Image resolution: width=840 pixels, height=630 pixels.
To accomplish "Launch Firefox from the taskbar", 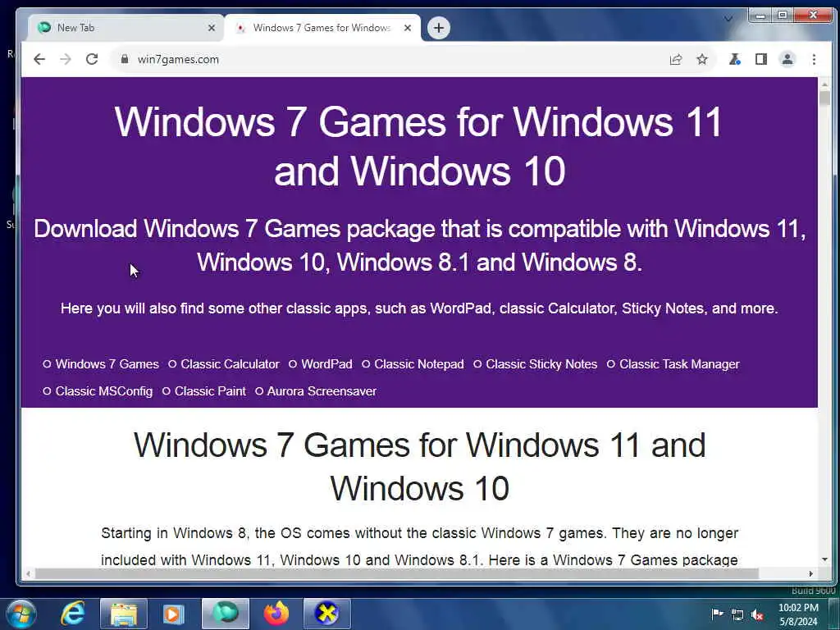I will click(276, 614).
